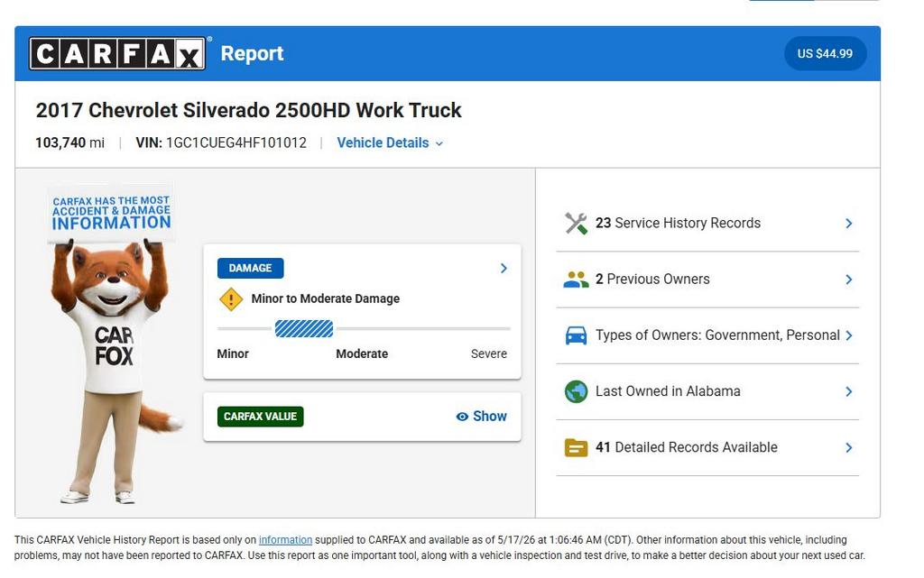Click the globe icon beside Last Owned in Alabama
This screenshot has width=924, height=578.
[576, 391]
